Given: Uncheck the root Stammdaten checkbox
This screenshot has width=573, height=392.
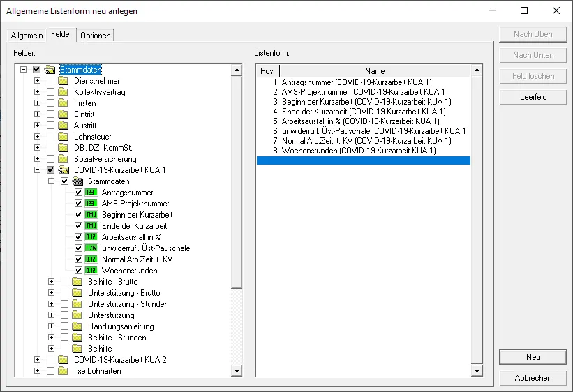Looking at the screenshot, I should (x=36, y=70).
